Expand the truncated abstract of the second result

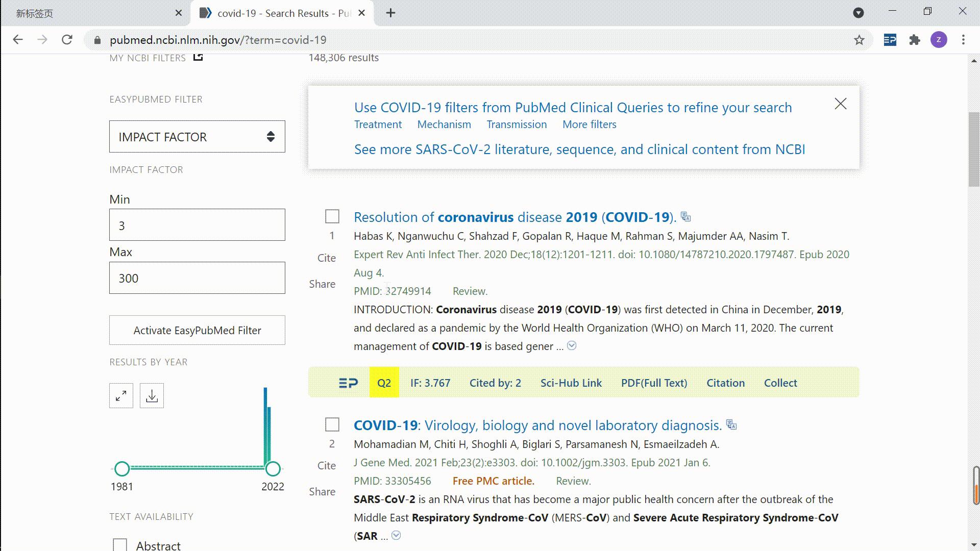coord(396,535)
